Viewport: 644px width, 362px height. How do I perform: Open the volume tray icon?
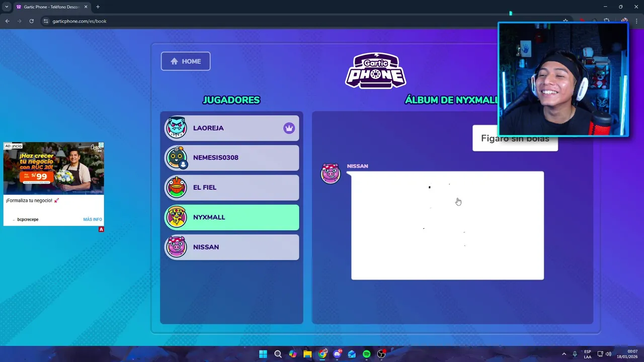pyautogui.click(x=609, y=354)
